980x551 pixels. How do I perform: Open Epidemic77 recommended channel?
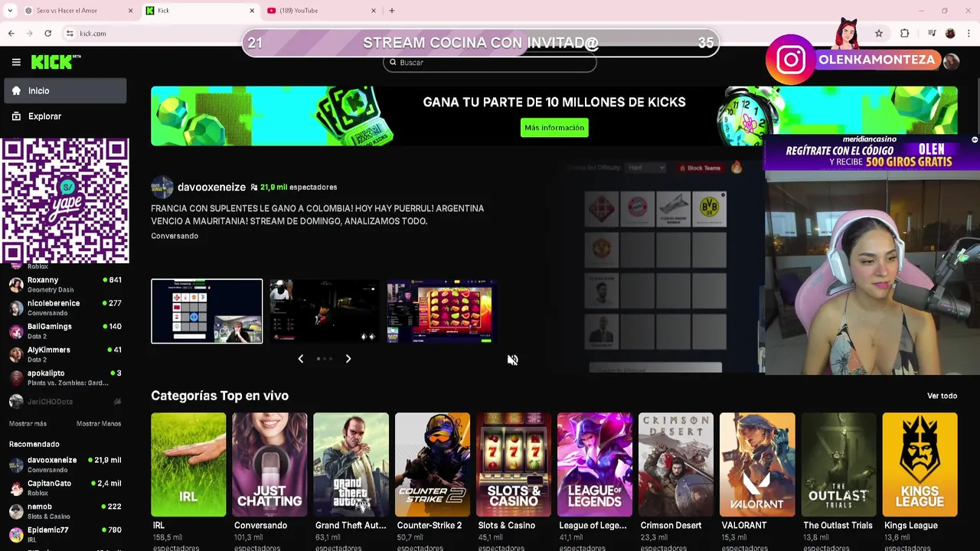(65, 534)
